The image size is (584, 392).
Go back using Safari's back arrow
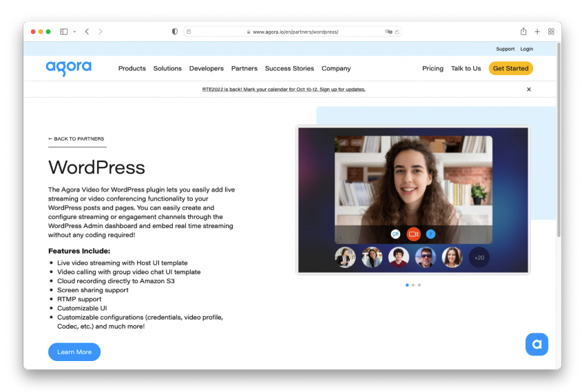point(87,32)
